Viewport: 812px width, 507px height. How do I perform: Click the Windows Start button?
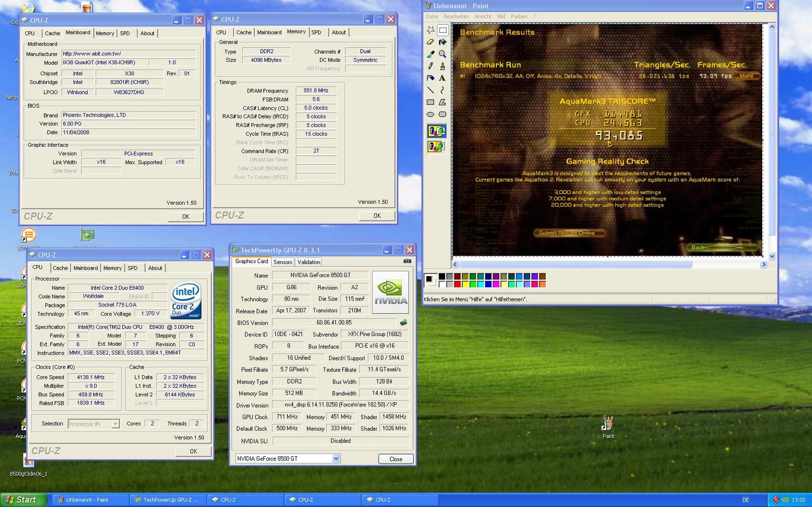23,500
